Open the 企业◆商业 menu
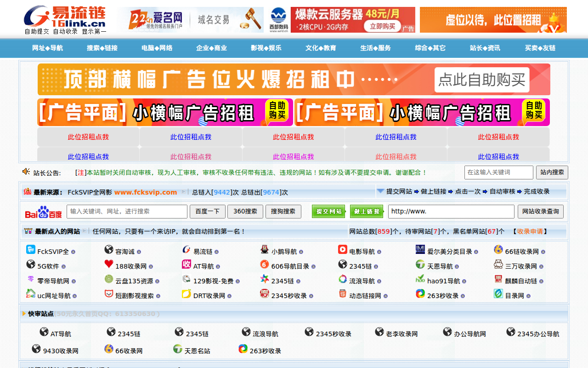The width and height of the screenshot is (588, 368). coord(211,48)
